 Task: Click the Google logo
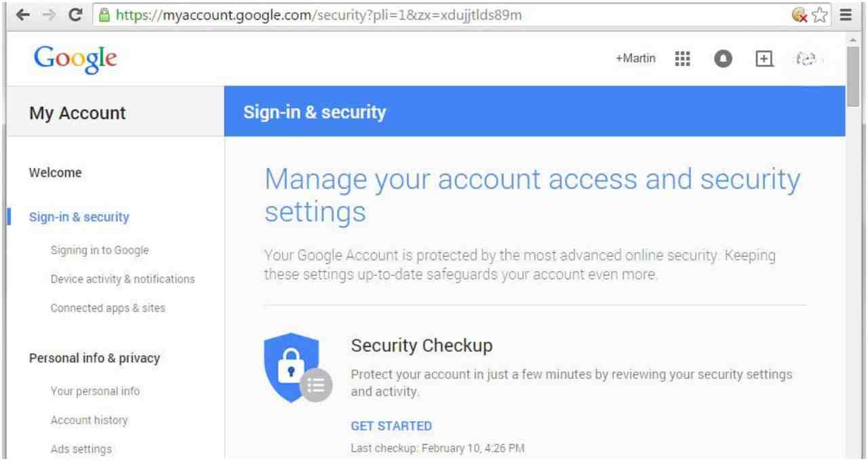71,58
